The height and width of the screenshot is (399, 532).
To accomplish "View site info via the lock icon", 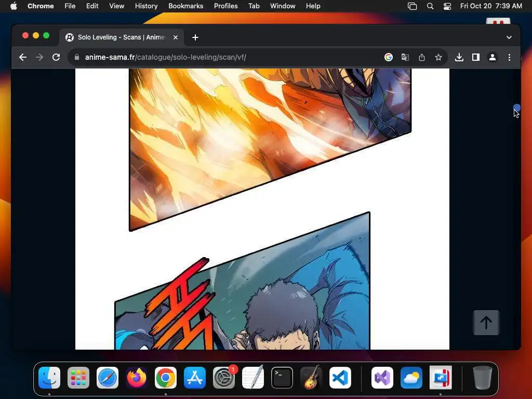I will pyautogui.click(x=77, y=57).
